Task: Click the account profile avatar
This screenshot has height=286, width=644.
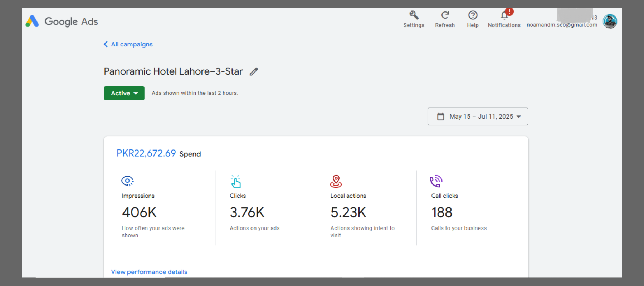Action: click(610, 21)
